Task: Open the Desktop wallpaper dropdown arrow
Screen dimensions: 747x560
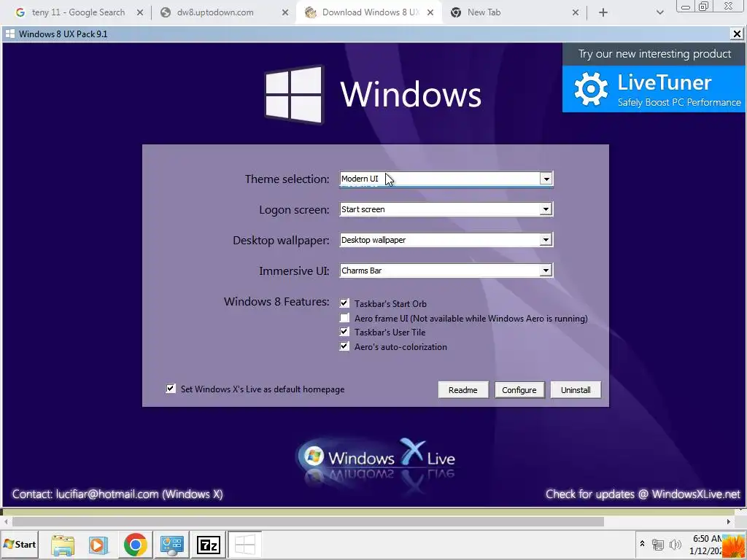Action: (x=546, y=239)
